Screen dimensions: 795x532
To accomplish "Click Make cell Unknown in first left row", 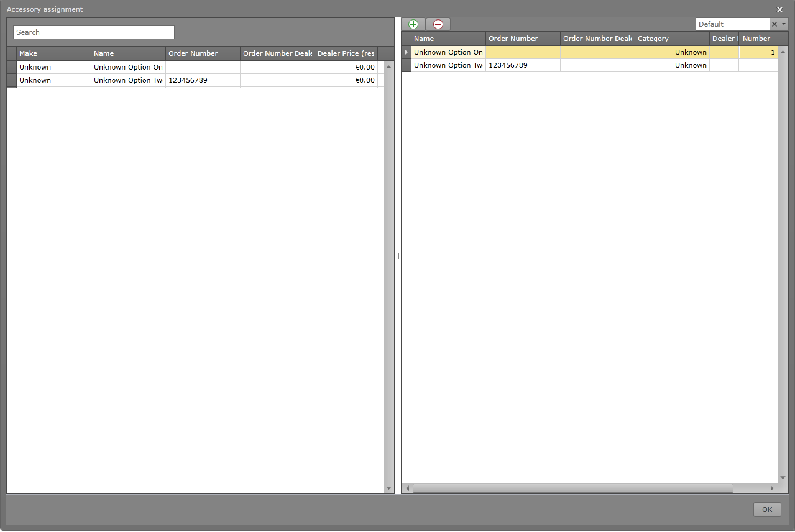I will click(53, 67).
